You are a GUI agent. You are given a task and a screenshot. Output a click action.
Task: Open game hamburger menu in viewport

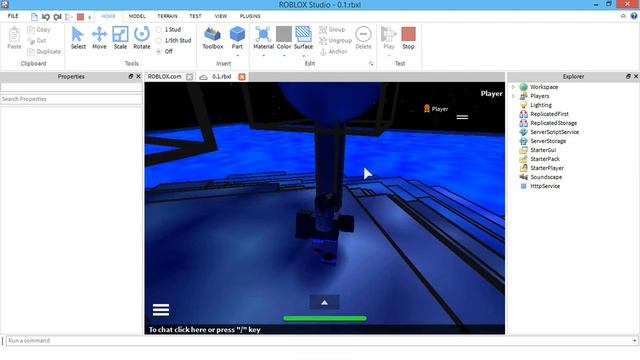point(161,310)
